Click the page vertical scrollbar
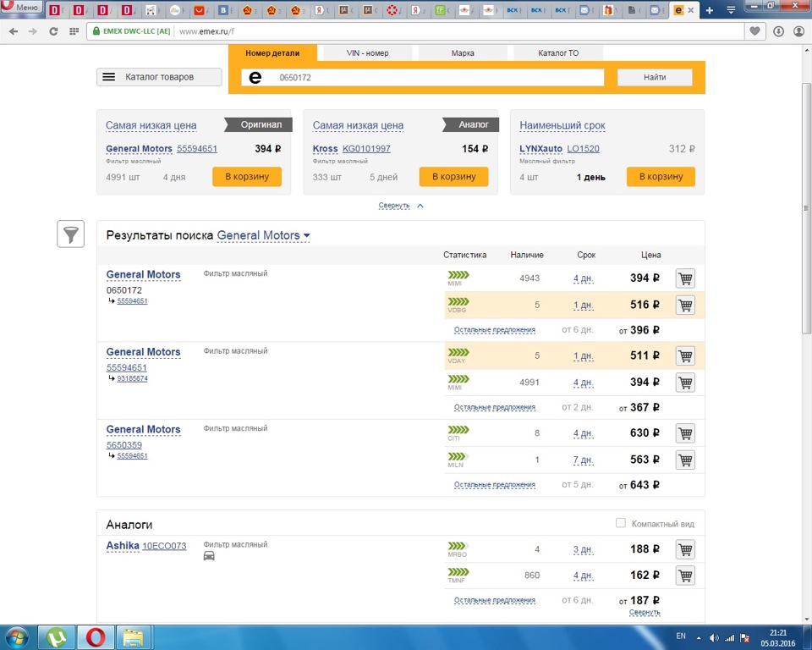Screen dimensions: 812x650 coord(806,207)
